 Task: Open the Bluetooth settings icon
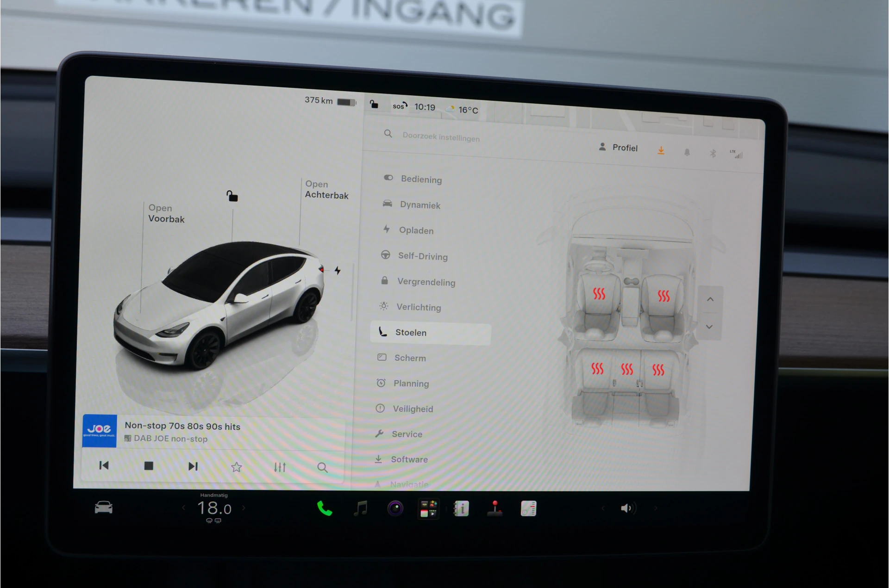coord(713,153)
